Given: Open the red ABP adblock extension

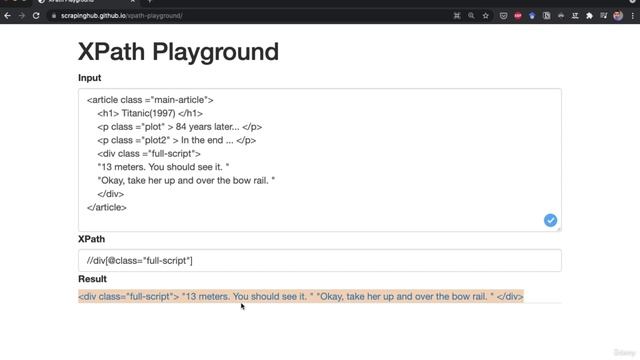Looking at the screenshot, I should [518, 16].
